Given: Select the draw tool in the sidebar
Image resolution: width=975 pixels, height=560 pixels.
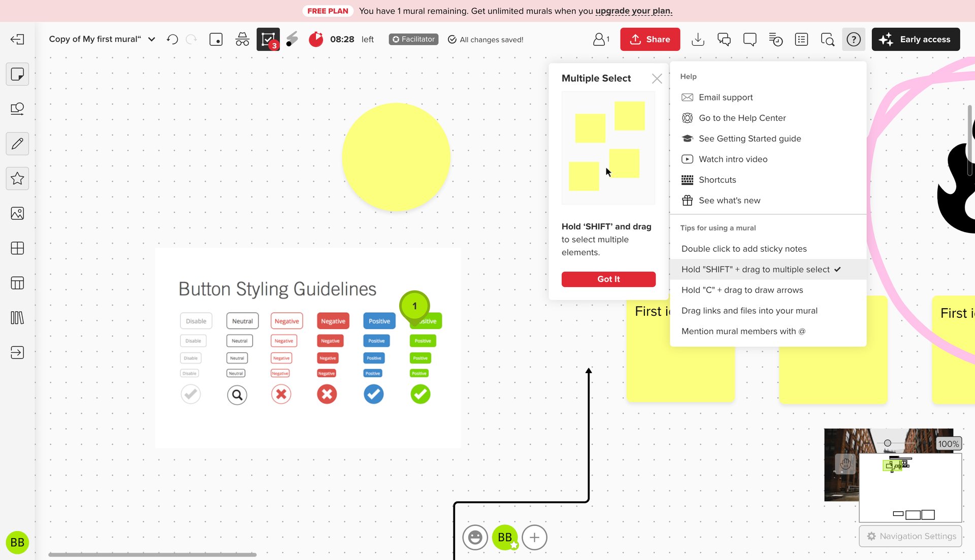Looking at the screenshot, I should coord(18,144).
